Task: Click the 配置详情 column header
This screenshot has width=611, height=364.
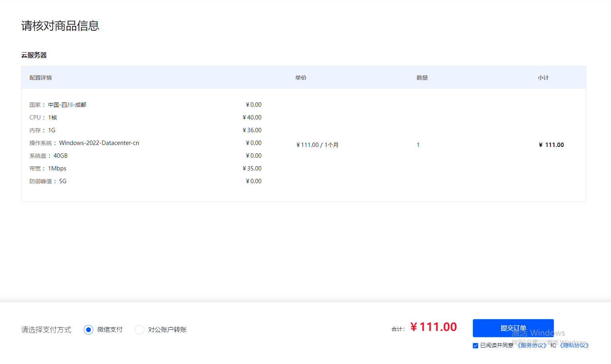Action: [x=41, y=78]
